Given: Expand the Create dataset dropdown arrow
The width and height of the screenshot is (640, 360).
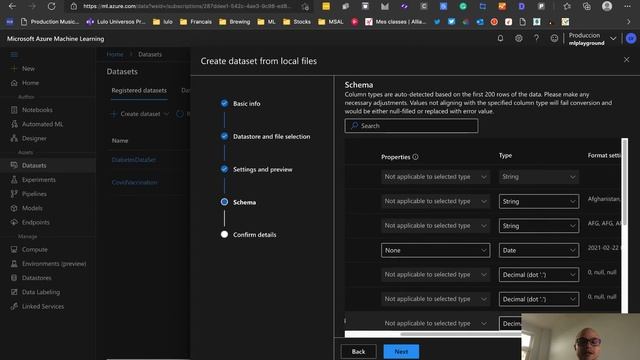Looking at the screenshot, I should pyautogui.click(x=166, y=114).
